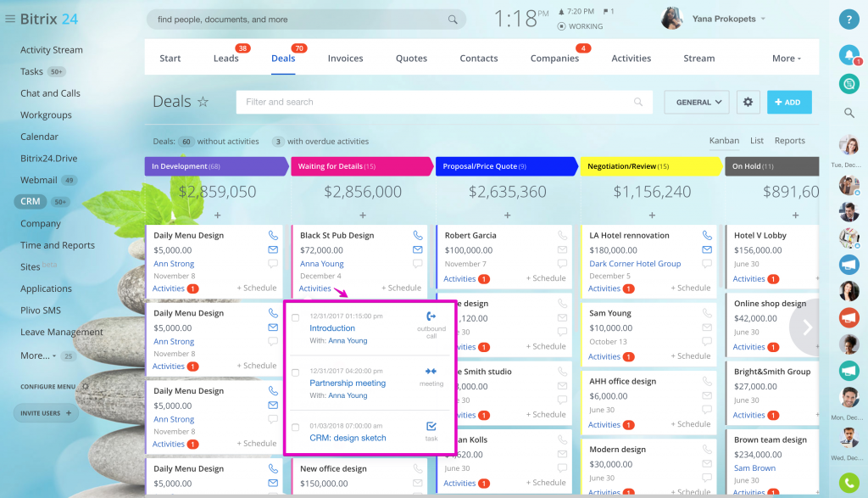
Task: Open the Reports view
Action: 790,141
